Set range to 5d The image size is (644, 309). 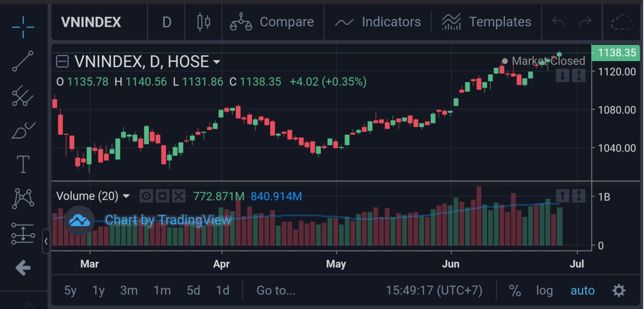tap(193, 290)
